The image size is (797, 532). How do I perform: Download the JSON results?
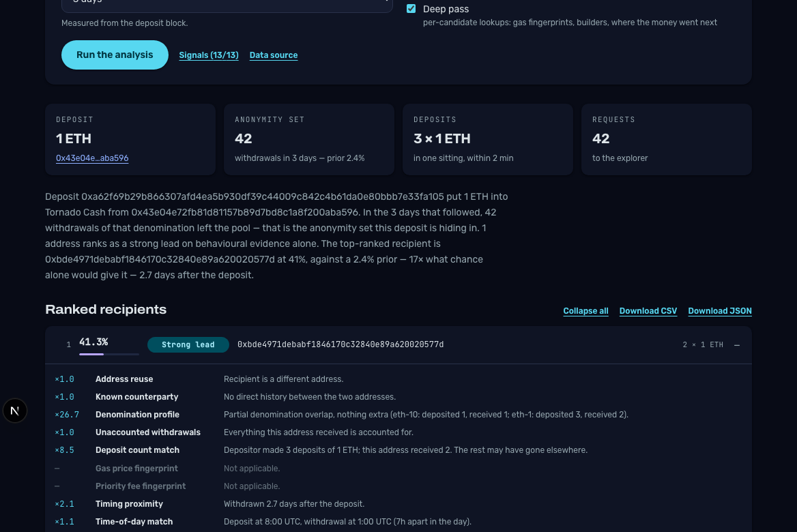click(720, 311)
